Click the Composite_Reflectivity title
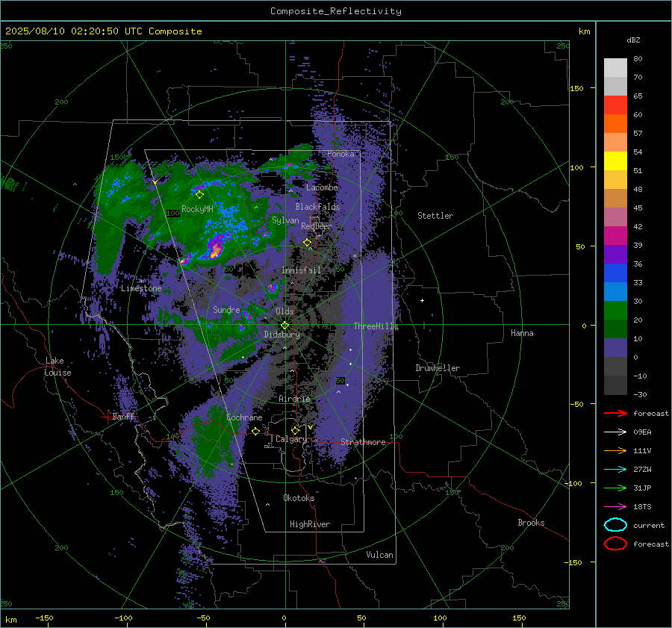 coord(336,11)
